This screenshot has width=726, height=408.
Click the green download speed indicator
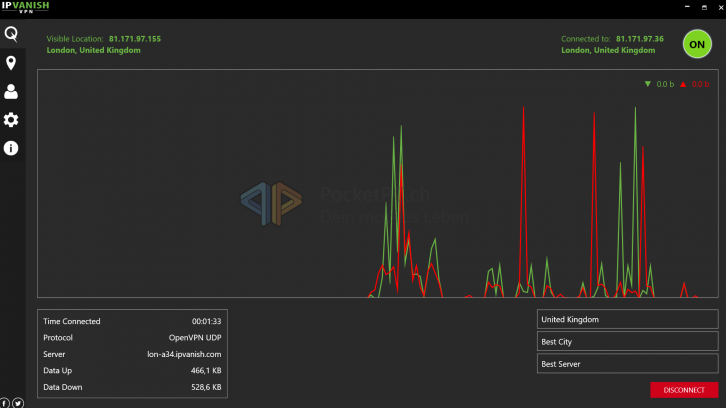(660, 85)
